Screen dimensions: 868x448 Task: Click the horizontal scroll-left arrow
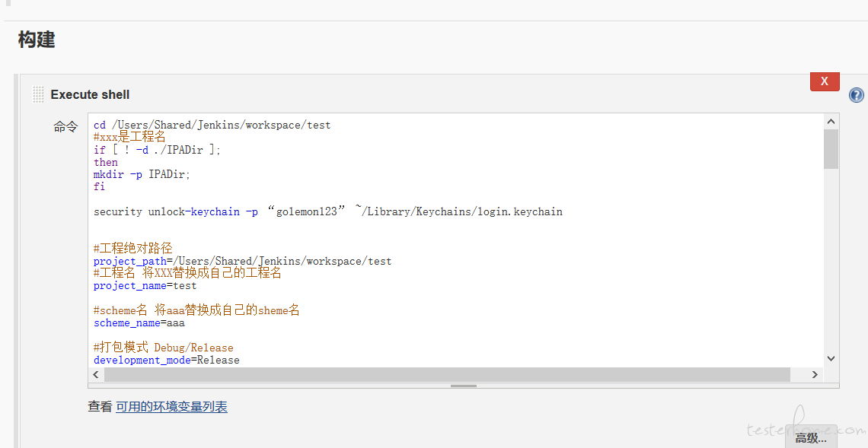(96, 374)
